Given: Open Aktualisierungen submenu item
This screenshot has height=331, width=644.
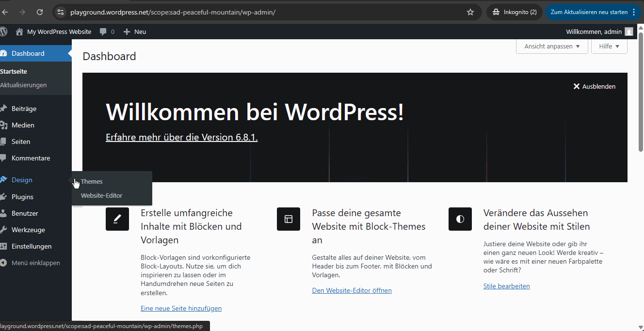Looking at the screenshot, I should pos(23,85).
